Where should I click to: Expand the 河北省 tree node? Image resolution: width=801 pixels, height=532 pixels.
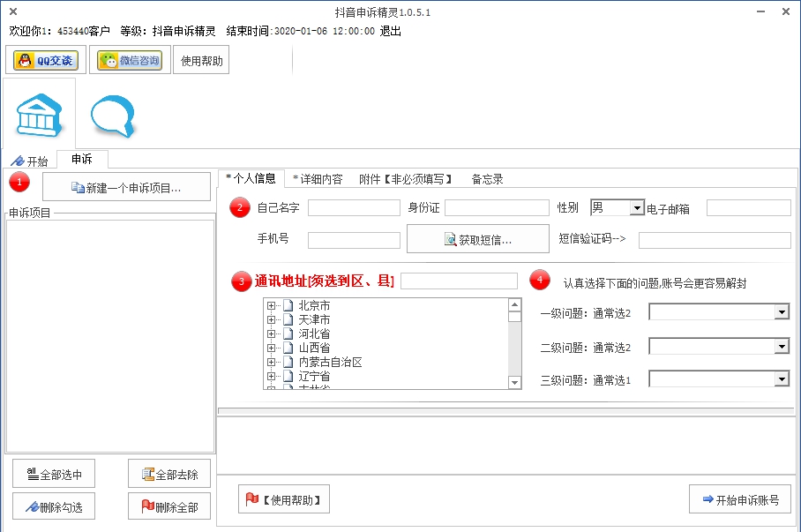[271, 333]
